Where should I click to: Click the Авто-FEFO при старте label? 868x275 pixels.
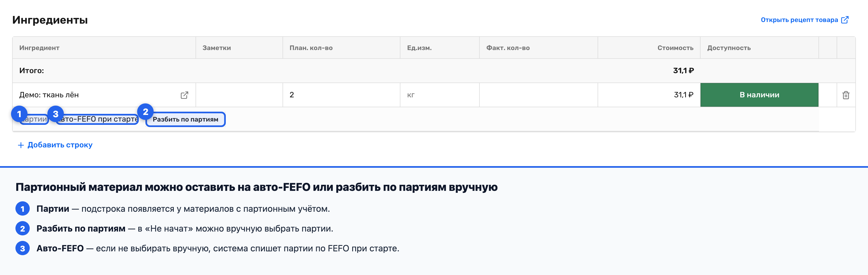coord(97,119)
